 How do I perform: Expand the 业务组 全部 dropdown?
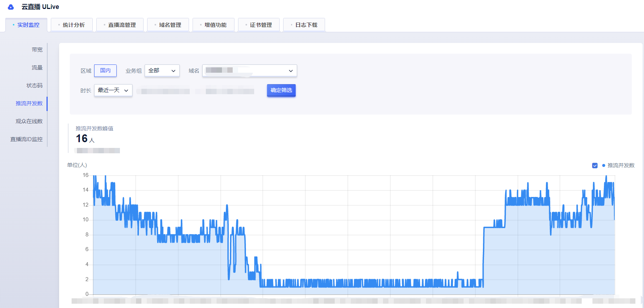coord(162,71)
